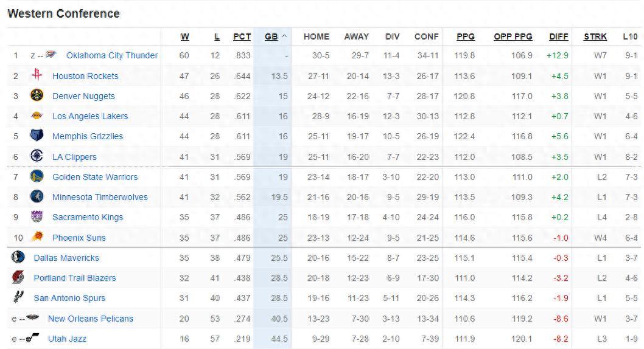The height and width of the screenshot is (349, 644).
Task: Sort by OPP PPG column header
Action: pos(513,36)
